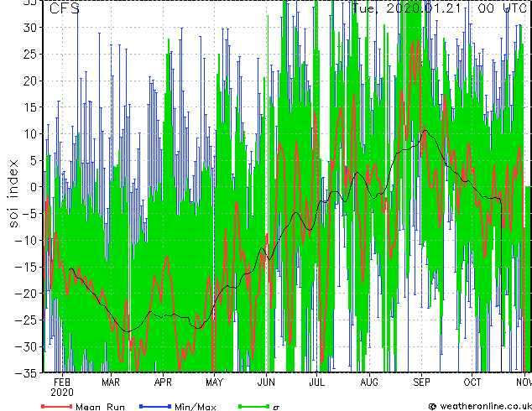Click the 'JUL' month label
Screen dimensions: 532x411
pyautogui.click(x=316, y=382)
